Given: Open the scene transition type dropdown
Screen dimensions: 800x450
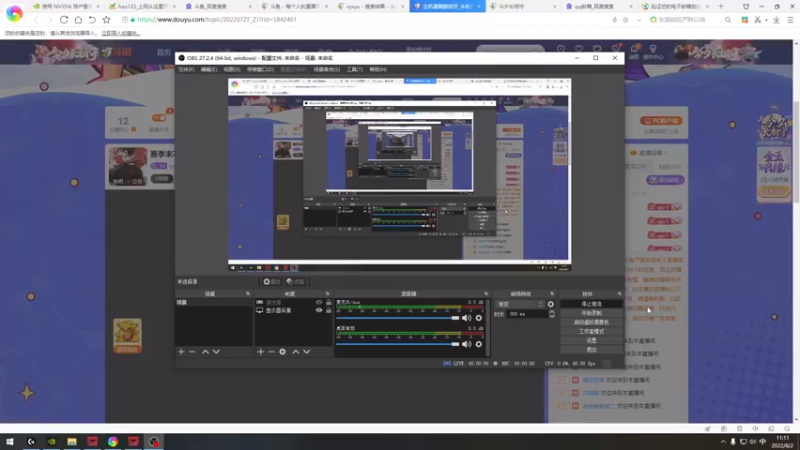Looking at the screenshot, I should pyautogui.click(x=520, y=304).
